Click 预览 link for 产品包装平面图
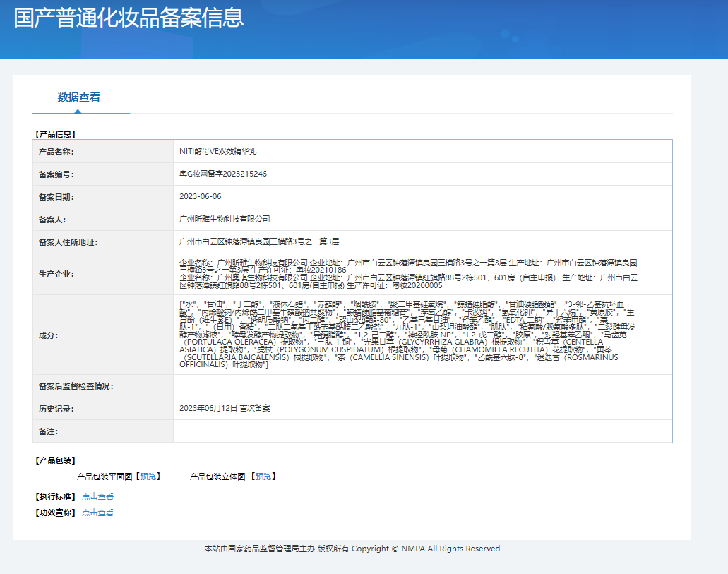Image resolution: width=728 pixels, height=574 pixels. (148, 477)
